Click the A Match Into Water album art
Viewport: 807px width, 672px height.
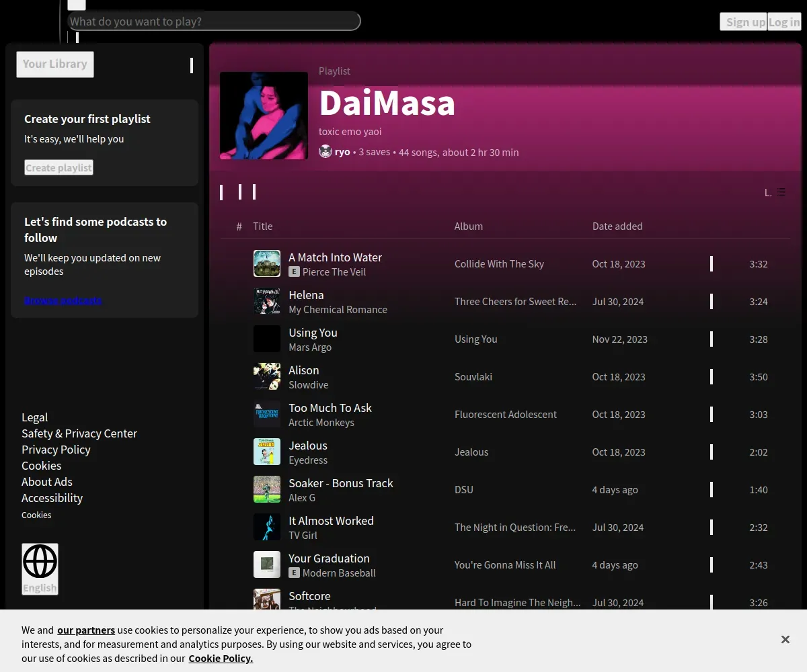267,263
